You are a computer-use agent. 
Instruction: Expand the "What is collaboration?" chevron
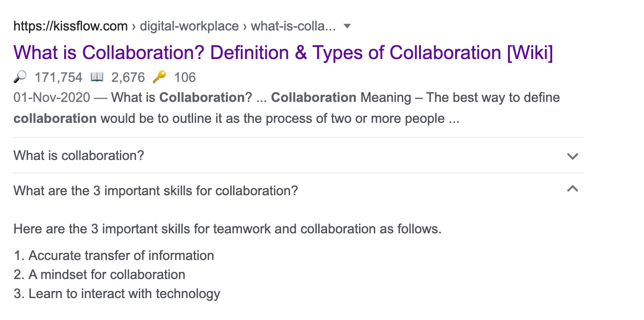pos(573,156)
